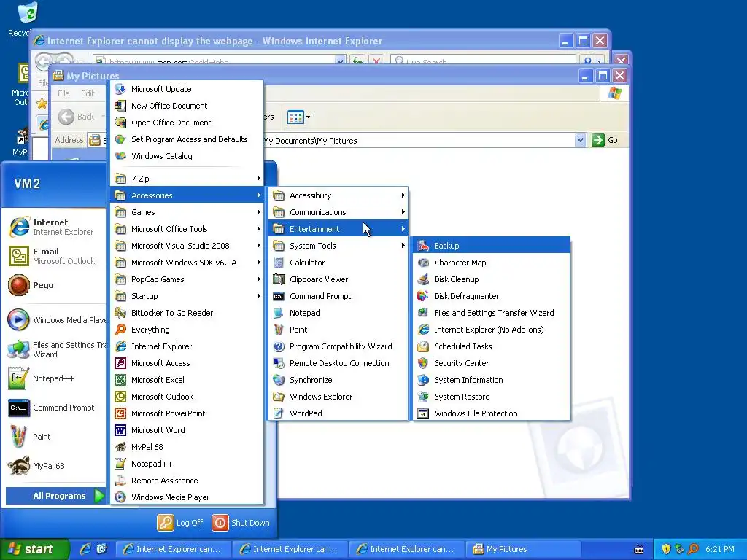Expand Microsoft Office Tools submenu
747x560 pixels.
(x=187, y=228)
